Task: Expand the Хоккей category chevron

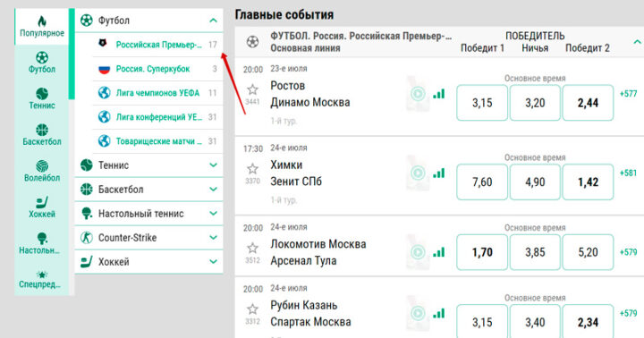Action: click(x=213, y=262)
